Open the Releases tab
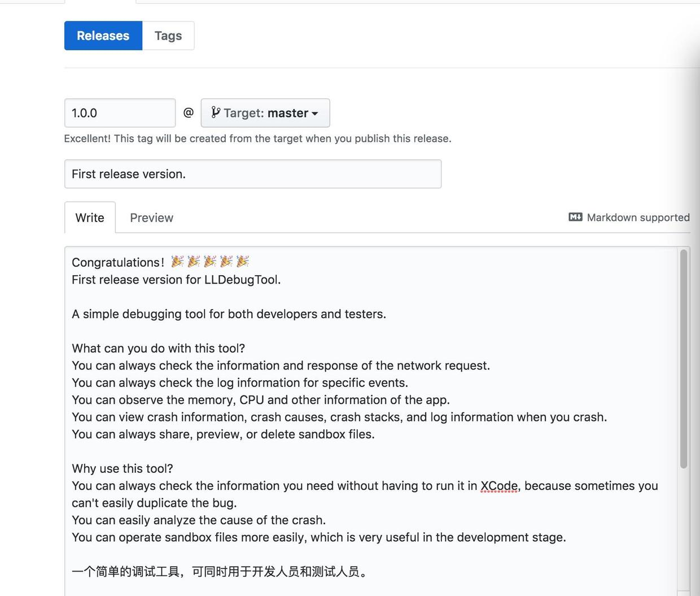This screenshot has width=700, height=596. (x=103, y=36)
